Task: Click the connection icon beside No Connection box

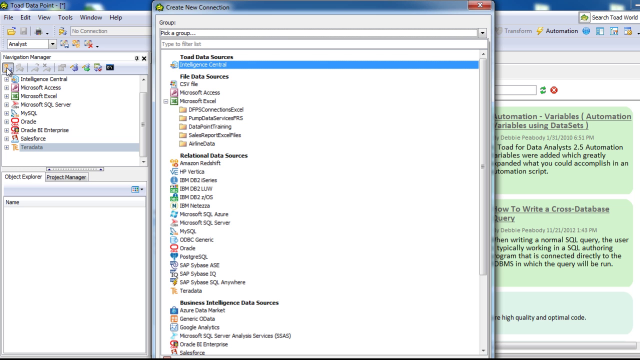Action: pos(62,31)
